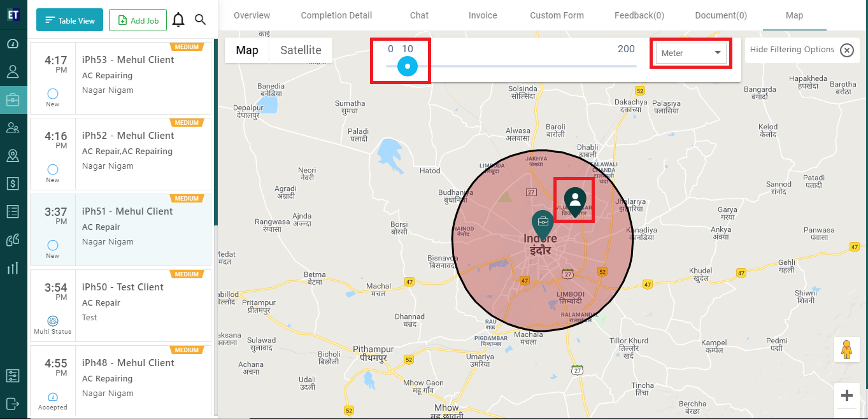Open the Document(0) tab
The image size is (868, 419).
point(721,15)
